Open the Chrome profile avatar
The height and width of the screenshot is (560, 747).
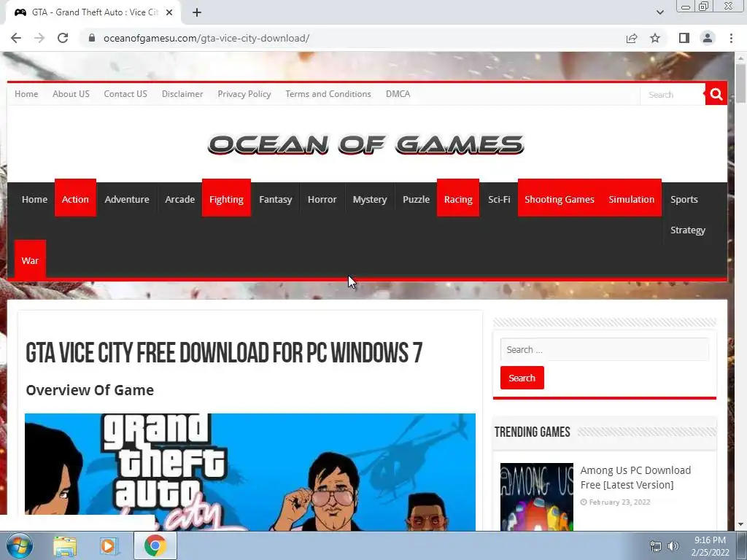pos(708,38)
